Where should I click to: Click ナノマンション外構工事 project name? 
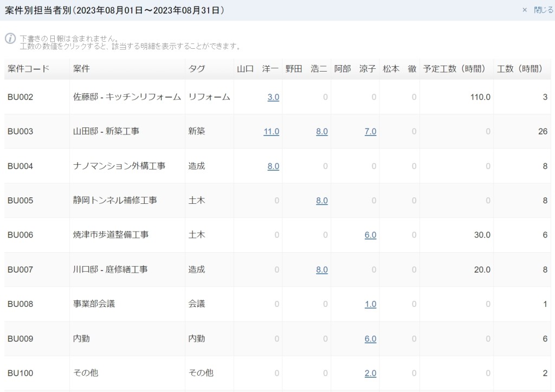tap(119, 166)
